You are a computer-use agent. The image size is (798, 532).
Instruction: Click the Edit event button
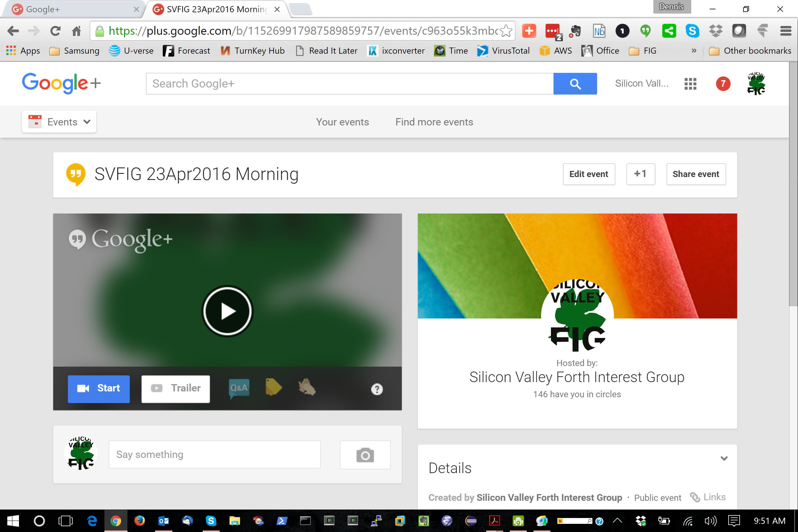(x=589, y=174)
